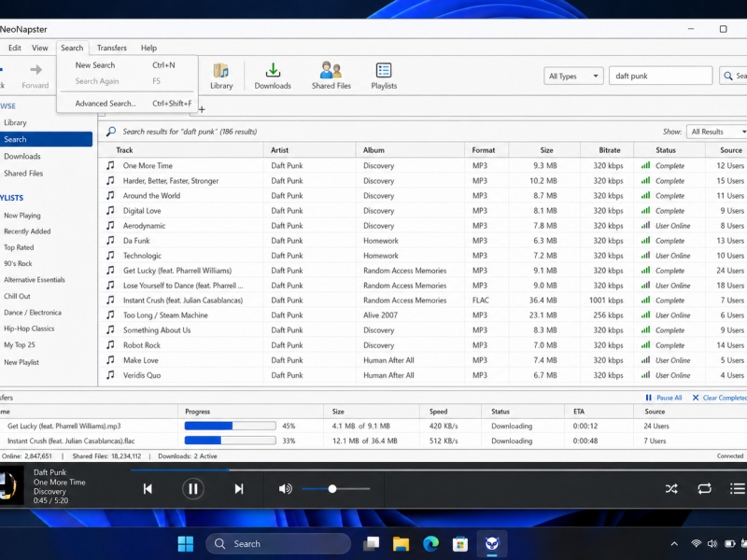Adjust the player volume slider
Screen dimensions: 747x560
click(336, 488)
